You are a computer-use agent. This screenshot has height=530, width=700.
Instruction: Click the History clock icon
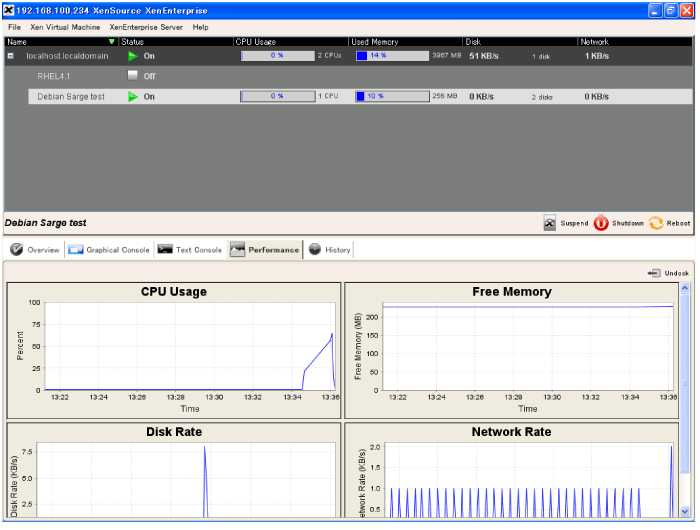click(315, 249)
